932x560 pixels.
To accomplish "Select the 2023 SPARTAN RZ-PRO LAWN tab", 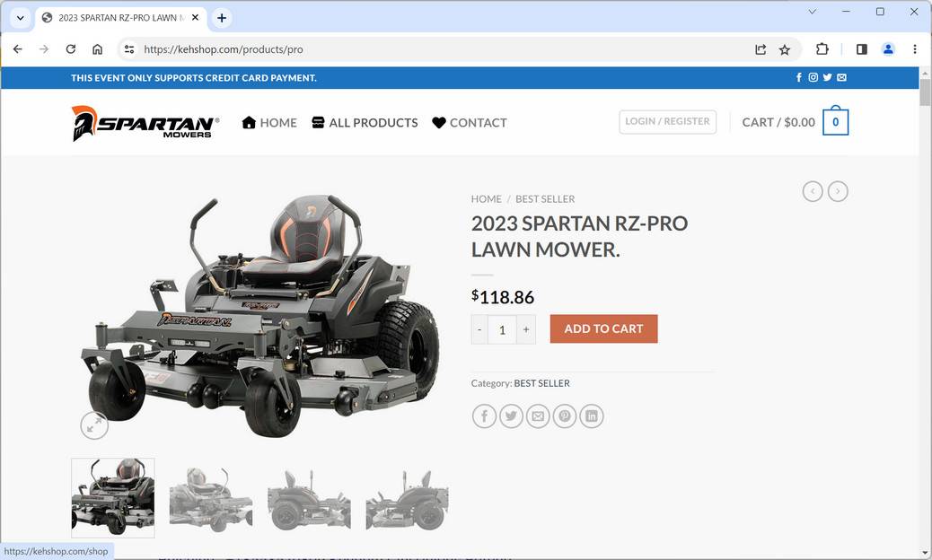I will pos(121,18).
